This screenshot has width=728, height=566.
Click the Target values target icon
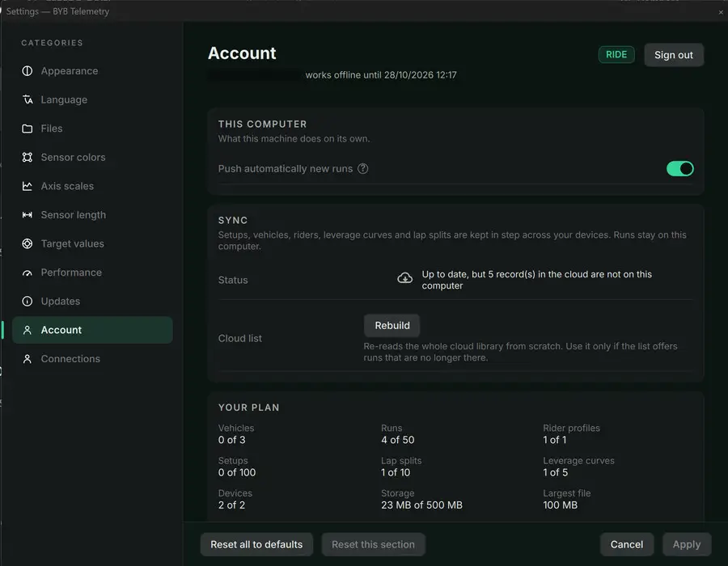click(28, 243)
